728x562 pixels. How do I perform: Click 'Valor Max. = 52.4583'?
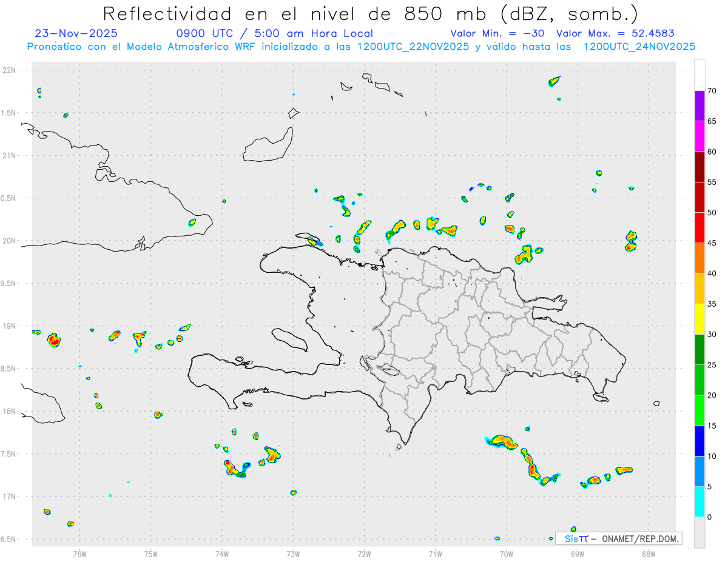[615, 33]
